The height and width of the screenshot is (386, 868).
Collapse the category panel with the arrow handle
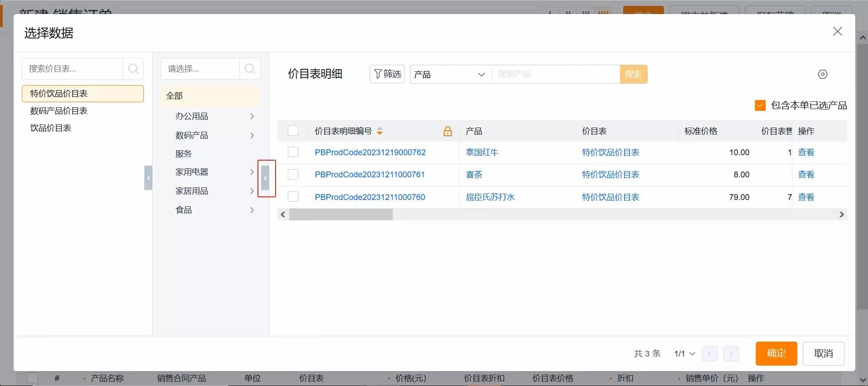pos(266,178)
